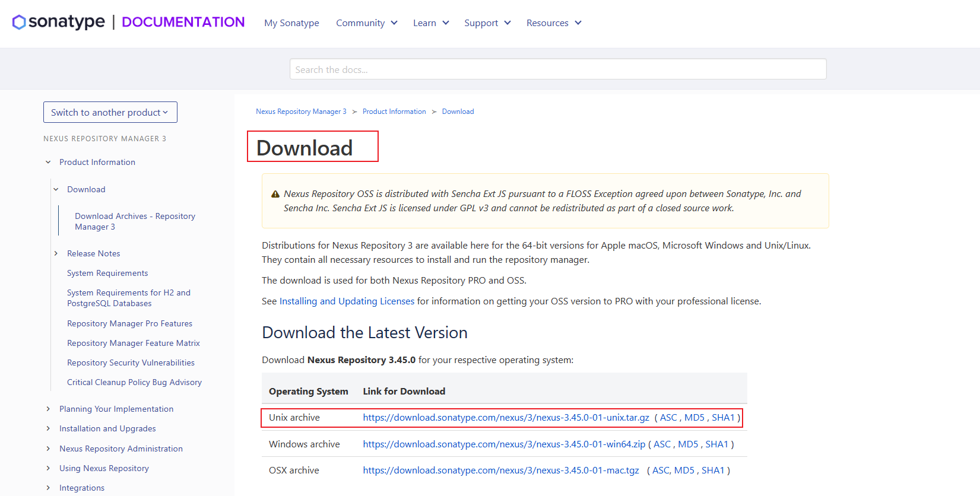Click the Download breadcrumb link
This screenshot has width=980, height=496.
pos(458,112)
